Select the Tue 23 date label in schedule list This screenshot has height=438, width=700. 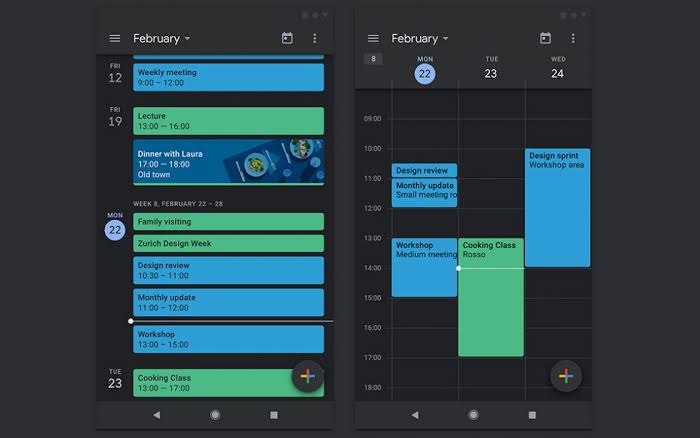[115, 379]
